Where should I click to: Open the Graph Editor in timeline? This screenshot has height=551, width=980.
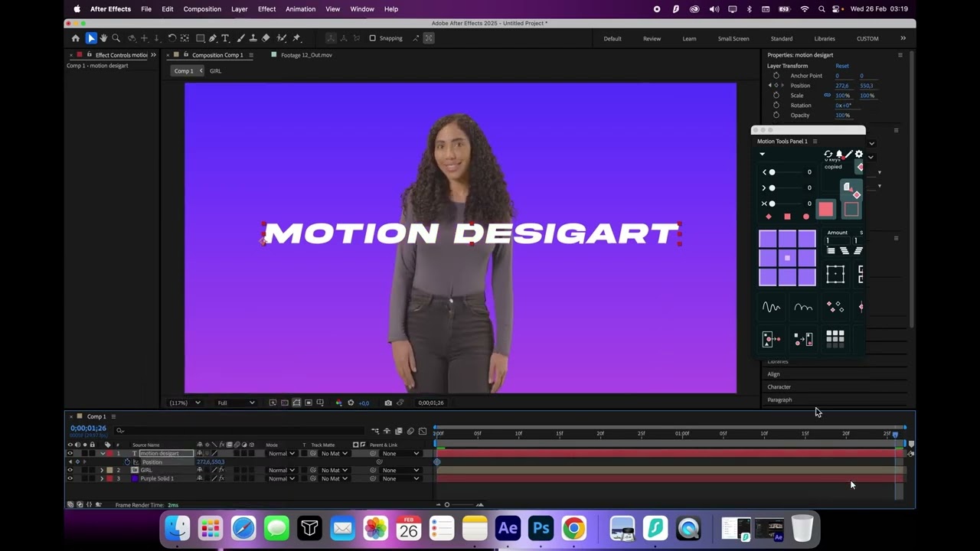coord(422,431)
